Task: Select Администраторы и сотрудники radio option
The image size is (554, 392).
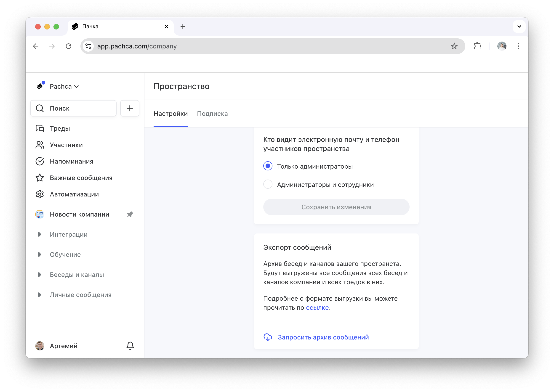Action: click(x=268, y=184)
